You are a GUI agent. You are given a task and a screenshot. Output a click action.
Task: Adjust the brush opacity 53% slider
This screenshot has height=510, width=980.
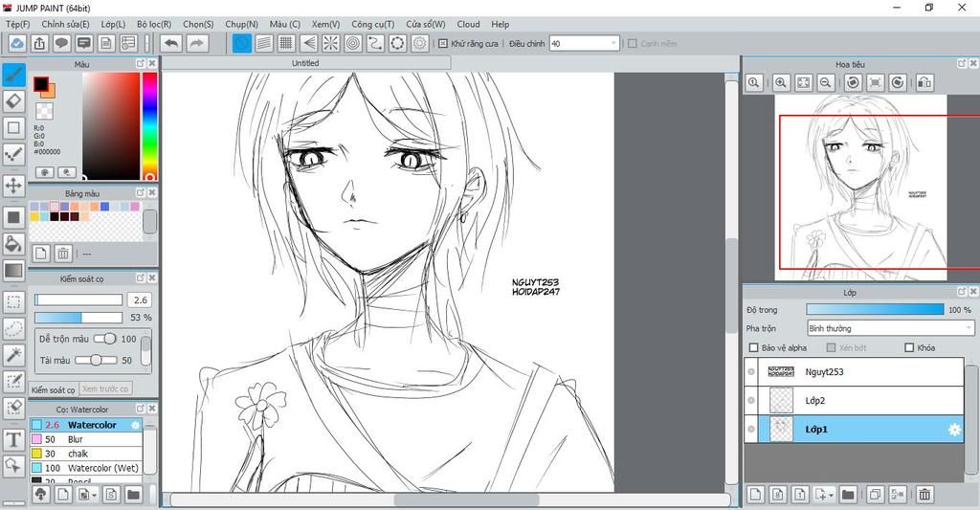pyautogui.click(x=78, y=318)
